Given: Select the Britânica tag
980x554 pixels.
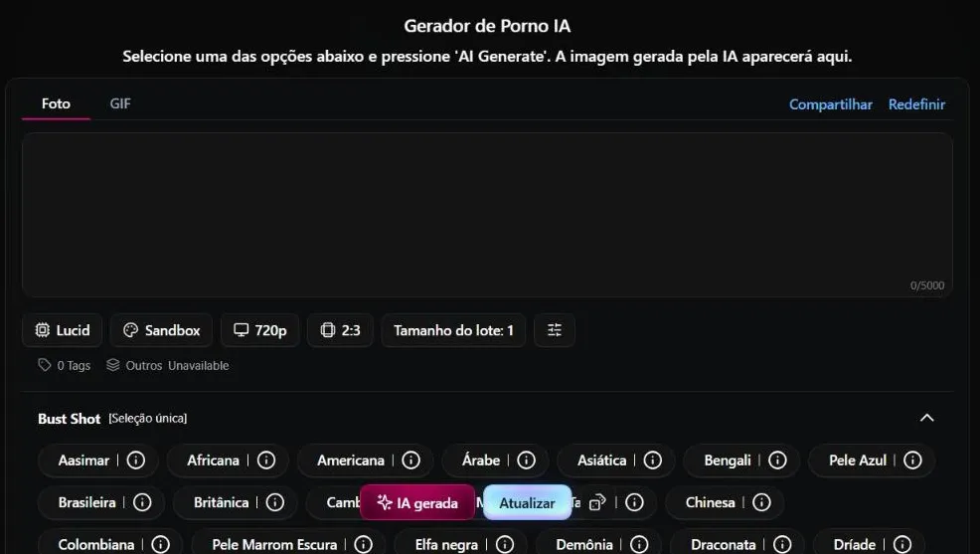Looking at the screenshot, I should tap(222, 502).
